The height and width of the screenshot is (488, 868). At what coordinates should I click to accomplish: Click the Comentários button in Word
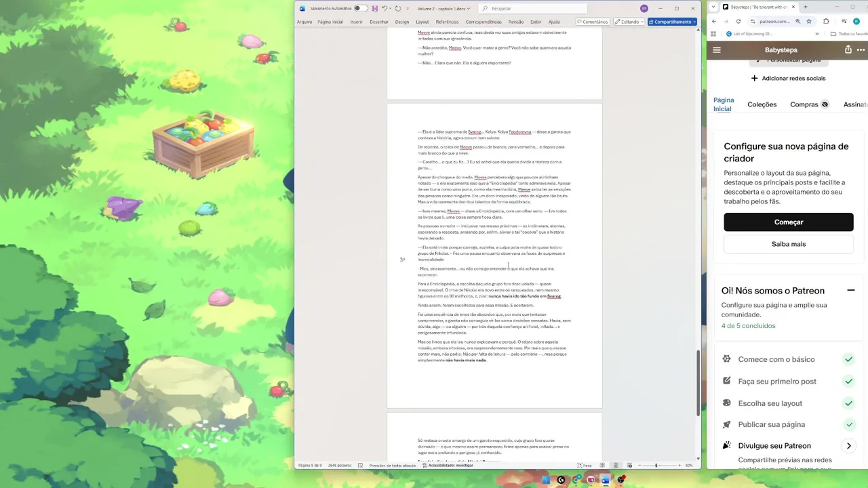click(592, 22)
